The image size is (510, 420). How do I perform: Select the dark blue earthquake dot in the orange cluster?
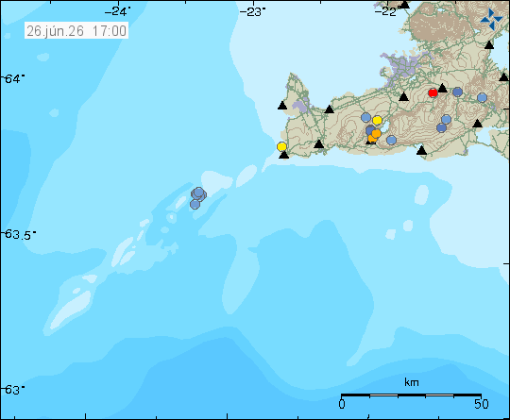coord(370,130)
